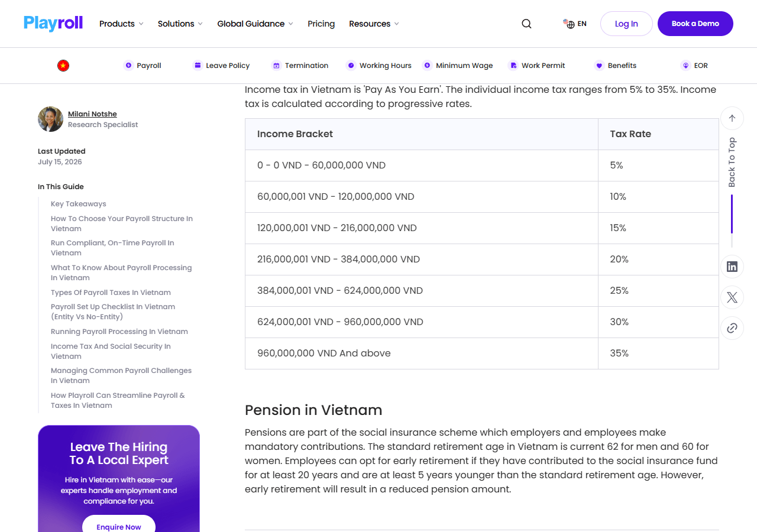Share the page on X
Screen dimensions: 757x532
click(732, 297)
